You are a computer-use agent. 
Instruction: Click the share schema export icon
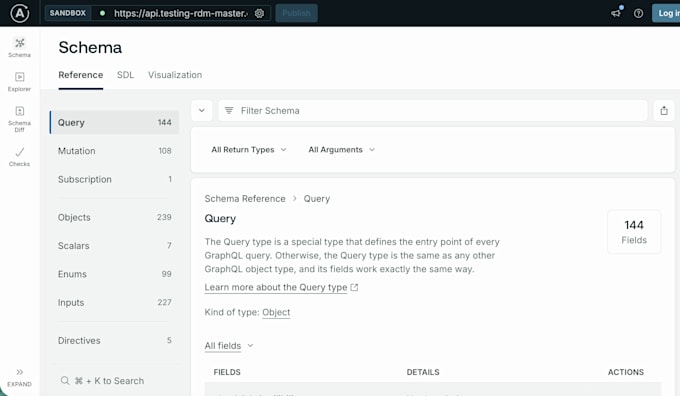(x=664, y=111)
